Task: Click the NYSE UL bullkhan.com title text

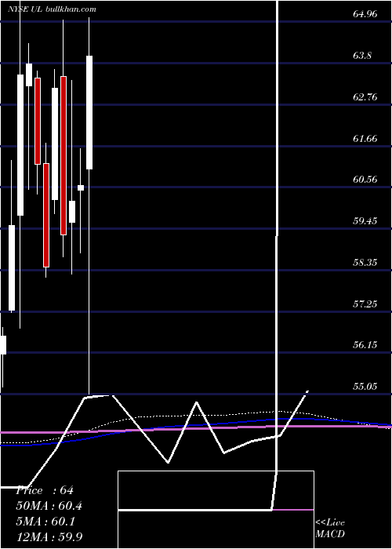Action: pyautogui.click(x=53, y=9)
